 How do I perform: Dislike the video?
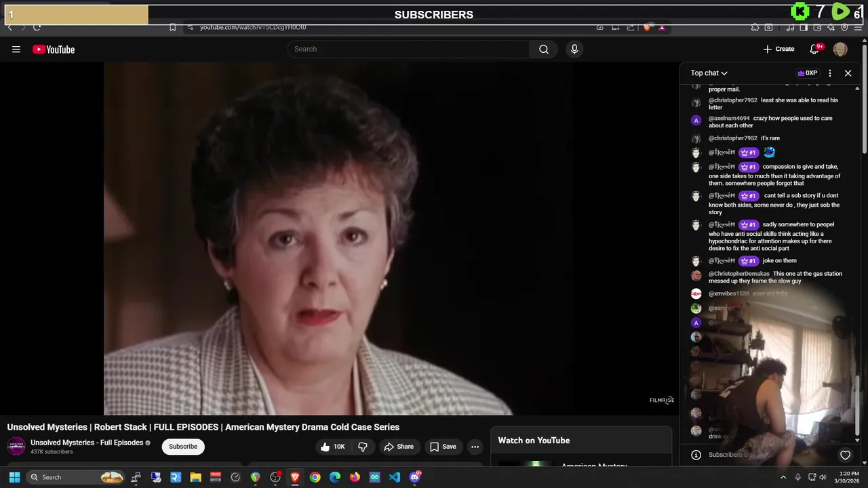363,447
